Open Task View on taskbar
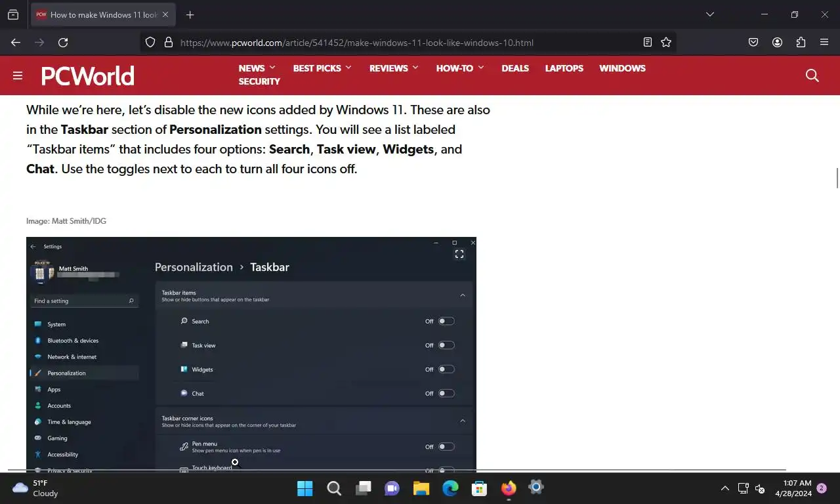 coord(363,488)
